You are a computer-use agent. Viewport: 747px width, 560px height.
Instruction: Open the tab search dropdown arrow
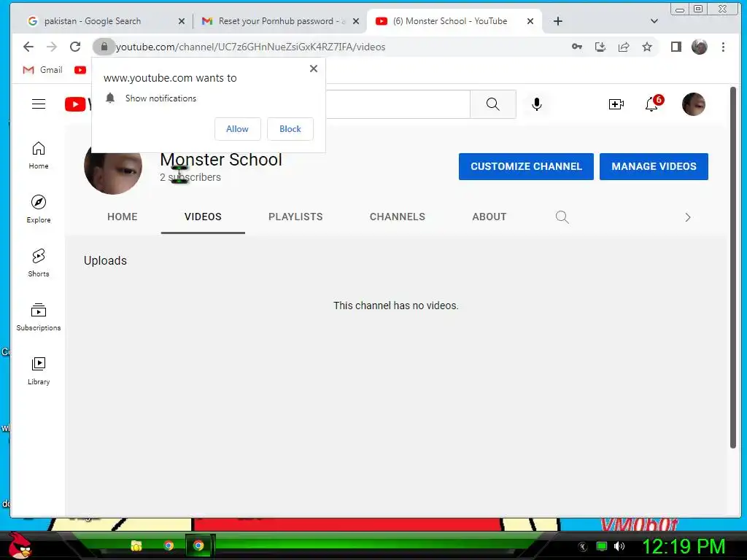click(654, 21)
